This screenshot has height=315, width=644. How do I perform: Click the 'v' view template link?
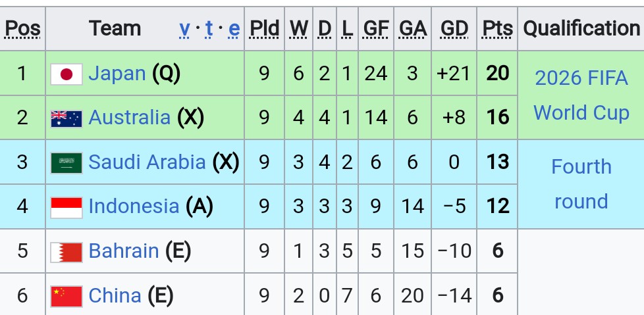coord(184,29)
